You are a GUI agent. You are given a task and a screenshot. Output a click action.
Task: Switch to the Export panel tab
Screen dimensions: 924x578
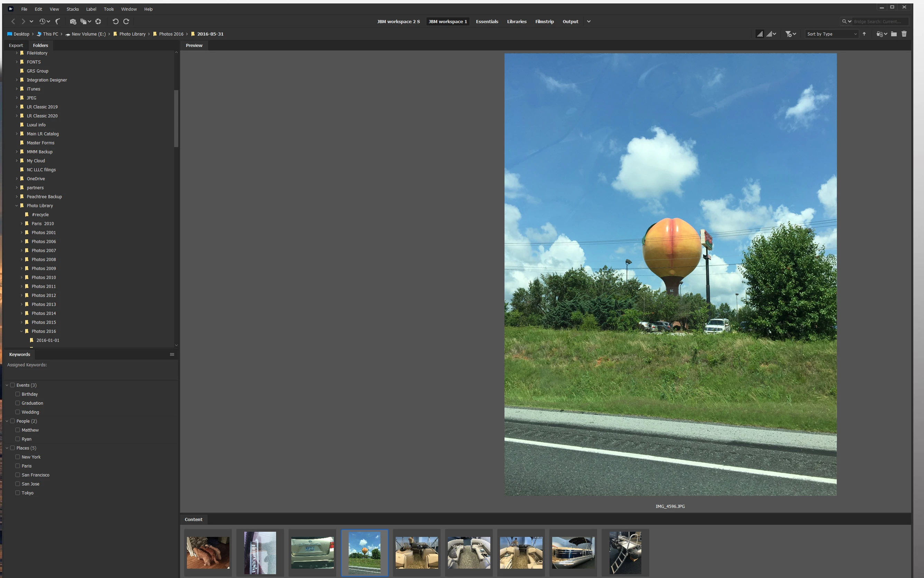click(x=16, y=46)
